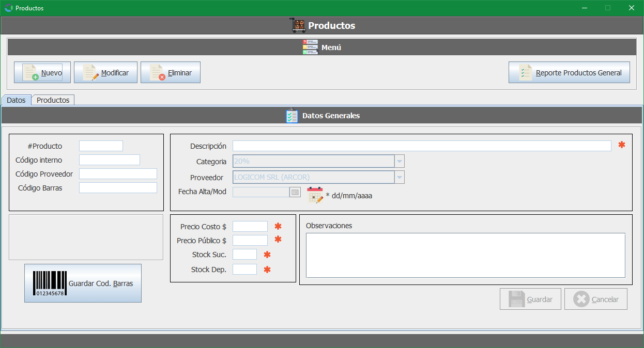Click the floppy disk icon on Guardar
This screenshot has width=644, height=348.
coord(517,299)
